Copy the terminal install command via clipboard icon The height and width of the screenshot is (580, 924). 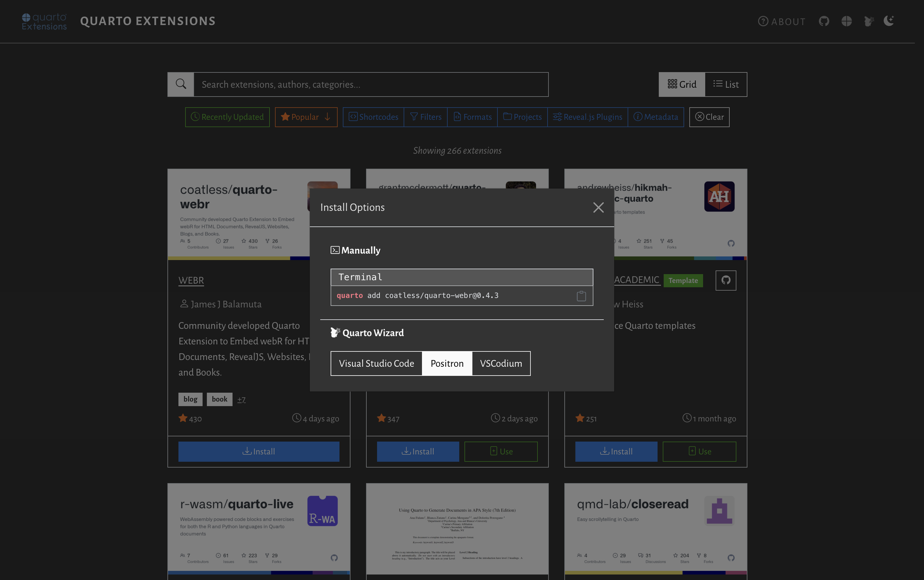tap(581, 296)
